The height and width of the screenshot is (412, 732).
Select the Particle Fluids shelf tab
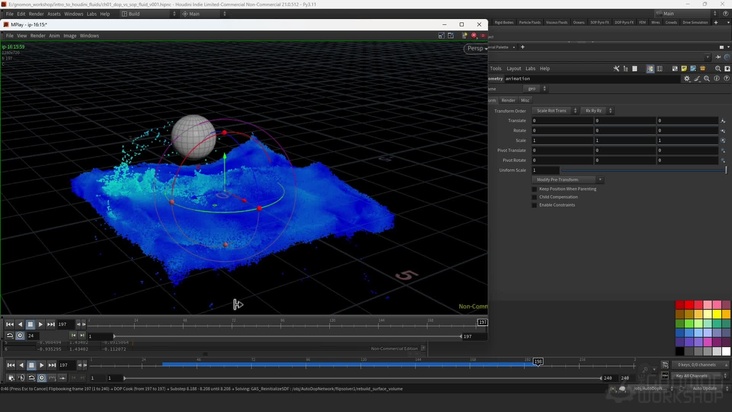point(530,22)
